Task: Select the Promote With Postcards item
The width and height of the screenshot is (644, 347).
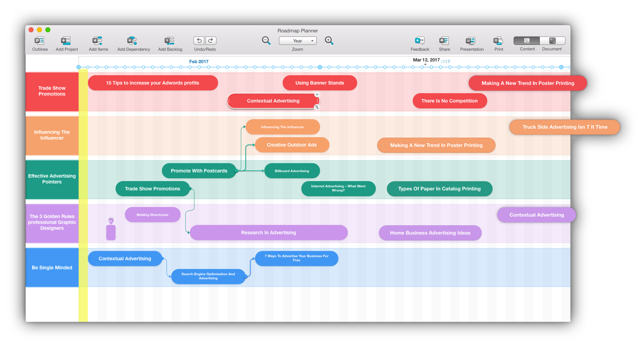Action: pos(199,171)
